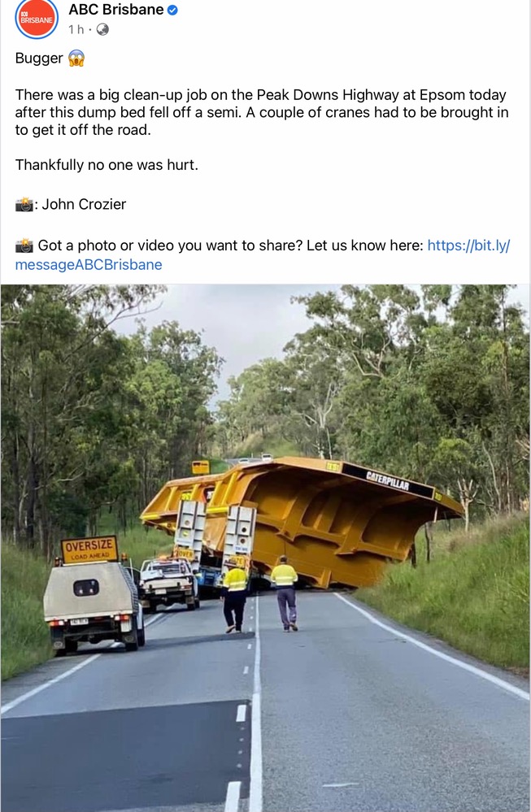531x812 pixels.
Task: Click the blue verified badge
Action: [x=173, y=10]
